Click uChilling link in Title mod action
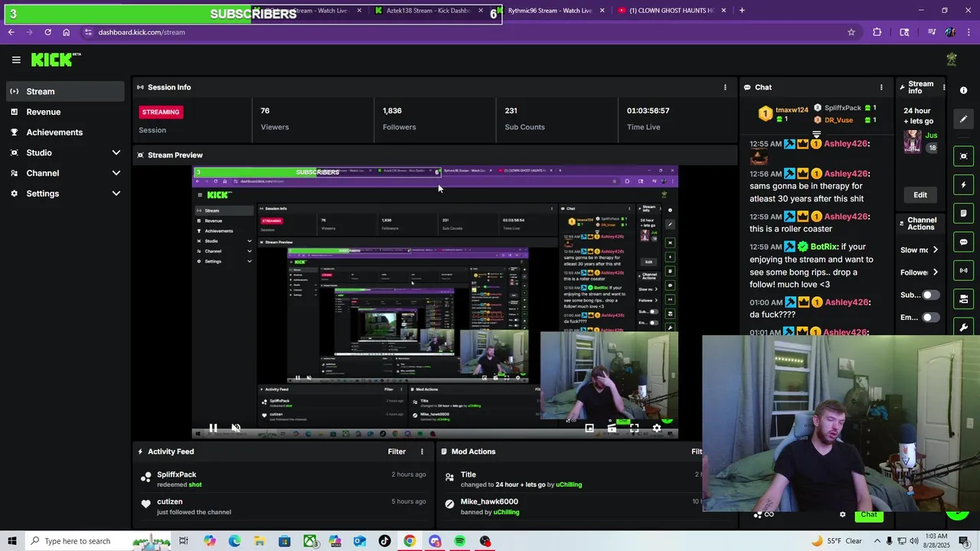Image resolution: width=980 pixels, height=551 pixels. (x=569, y=484)
